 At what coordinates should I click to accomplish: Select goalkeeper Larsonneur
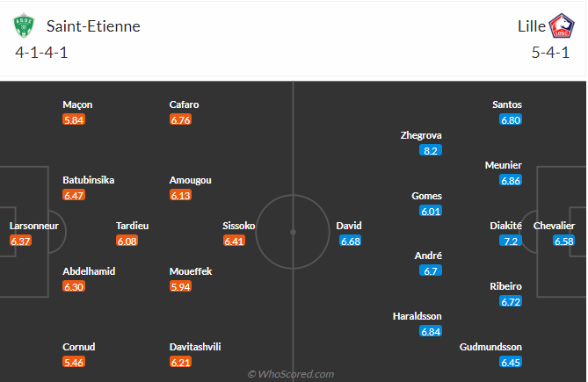pyautogui.click(x=34, y=226)
